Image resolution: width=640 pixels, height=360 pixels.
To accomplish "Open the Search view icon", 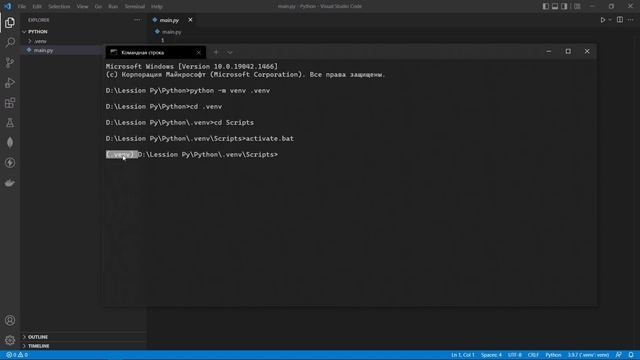I will (x=10, y=43).
